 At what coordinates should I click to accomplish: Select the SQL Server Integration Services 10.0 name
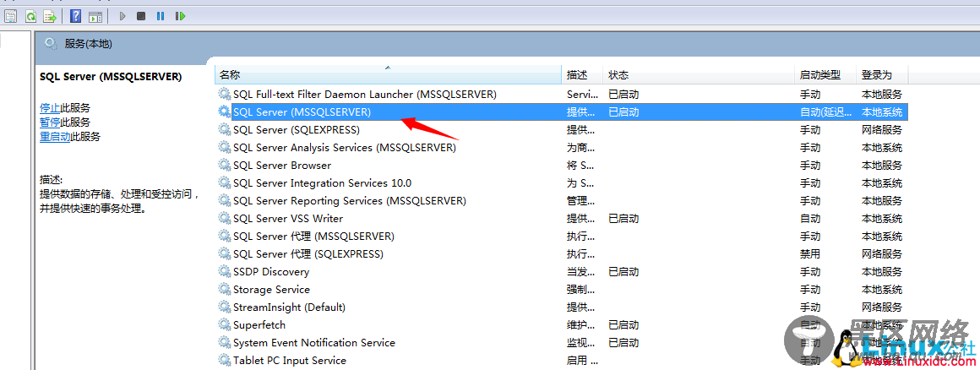click(x=322, y=183)
